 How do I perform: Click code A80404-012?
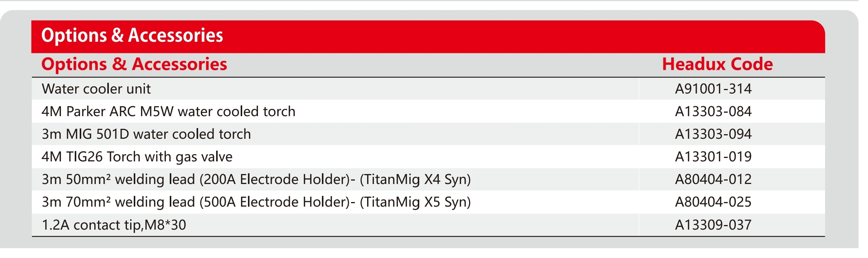click(x=713, y=179)
